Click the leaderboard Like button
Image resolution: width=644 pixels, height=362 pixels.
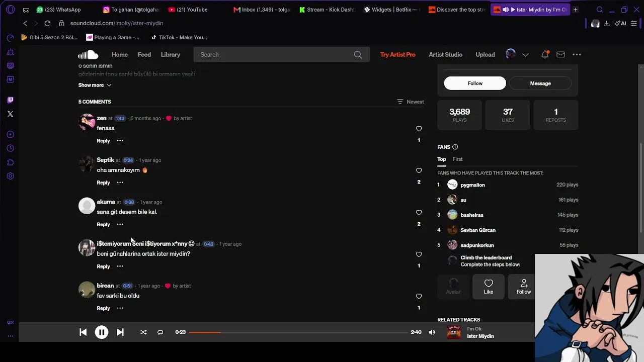tap(489, 287)
